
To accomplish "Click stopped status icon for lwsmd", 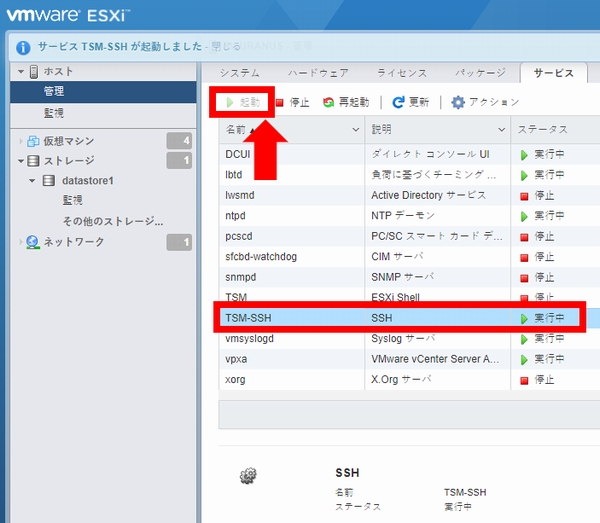I will [524, 196].
